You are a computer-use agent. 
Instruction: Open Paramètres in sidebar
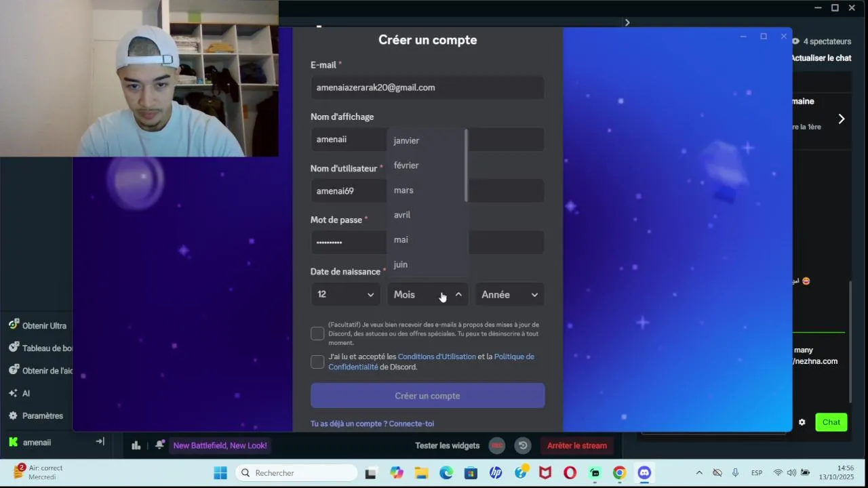[x=36, y=415]
